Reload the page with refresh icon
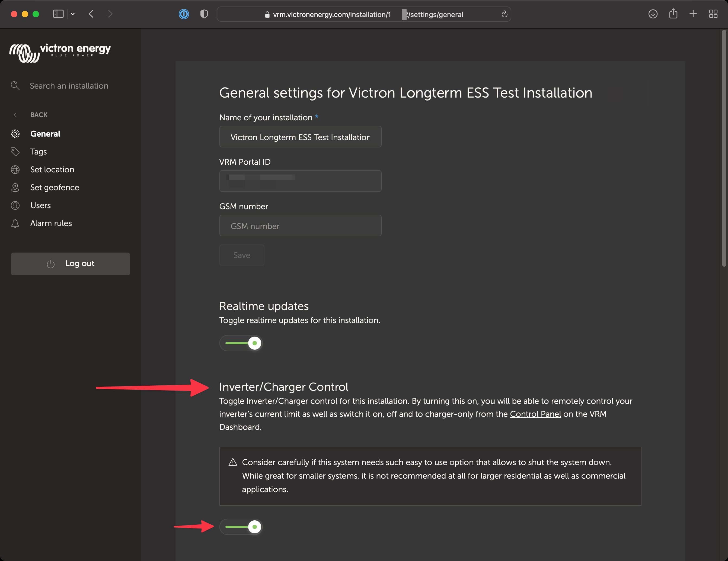This screenshot has width=728, height=561. (504, 14)
